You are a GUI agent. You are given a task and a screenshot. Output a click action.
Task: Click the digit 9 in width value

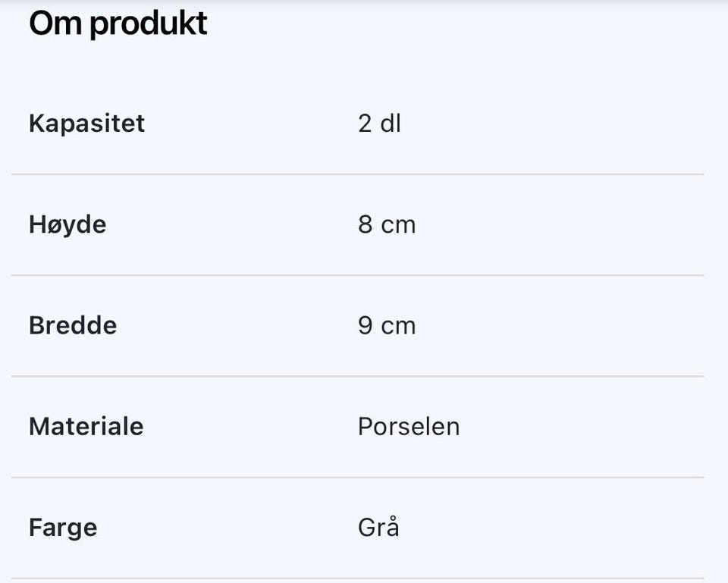[365, 326]
